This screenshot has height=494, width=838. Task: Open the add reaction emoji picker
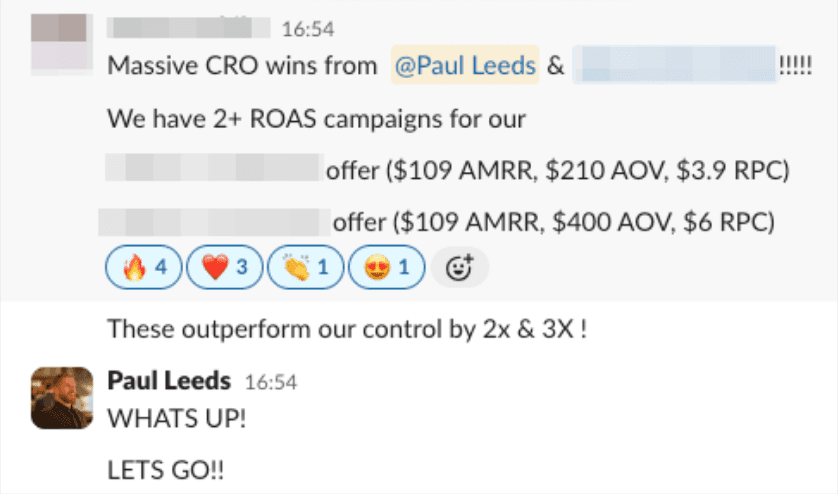coord(459,267)
